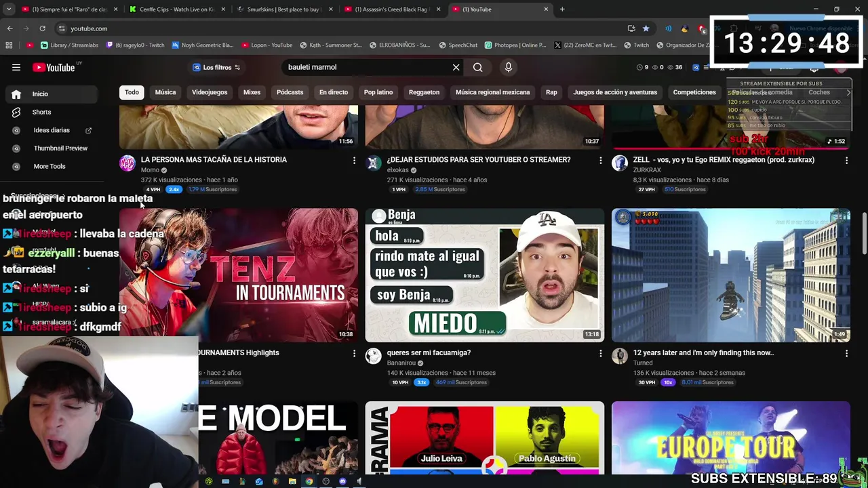The height and width of the screenshot is (488, 868).
Task: Open File Explorer from the taskbar
Action: click(292, 481)
